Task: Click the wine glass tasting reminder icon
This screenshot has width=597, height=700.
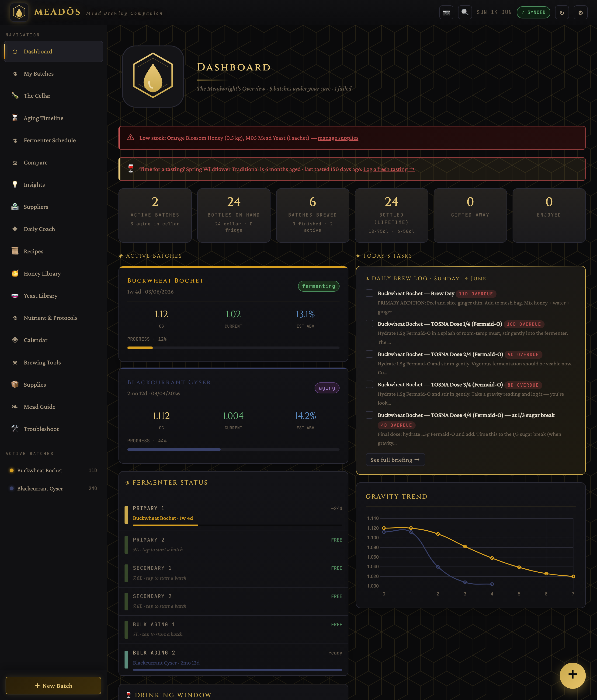Action: click(x=131, y=168)
